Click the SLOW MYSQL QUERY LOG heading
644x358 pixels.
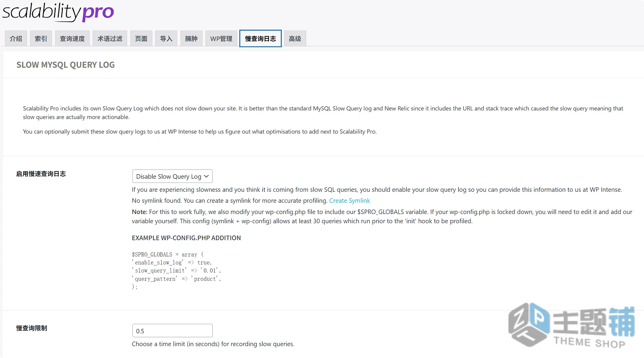66,65
